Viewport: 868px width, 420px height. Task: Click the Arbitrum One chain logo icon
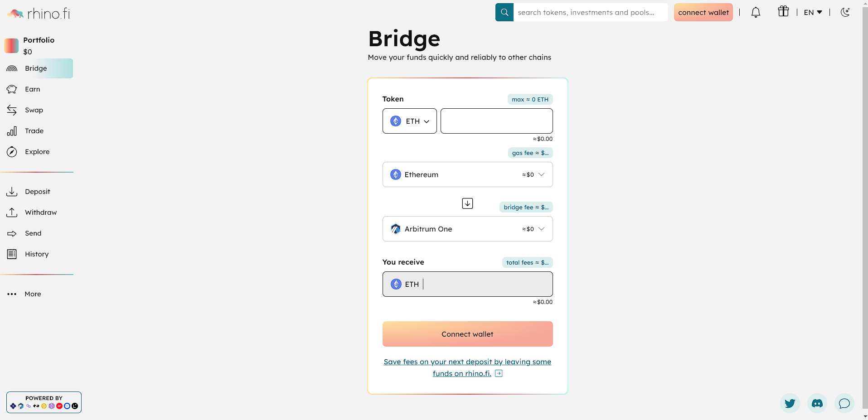pos(396,229)
